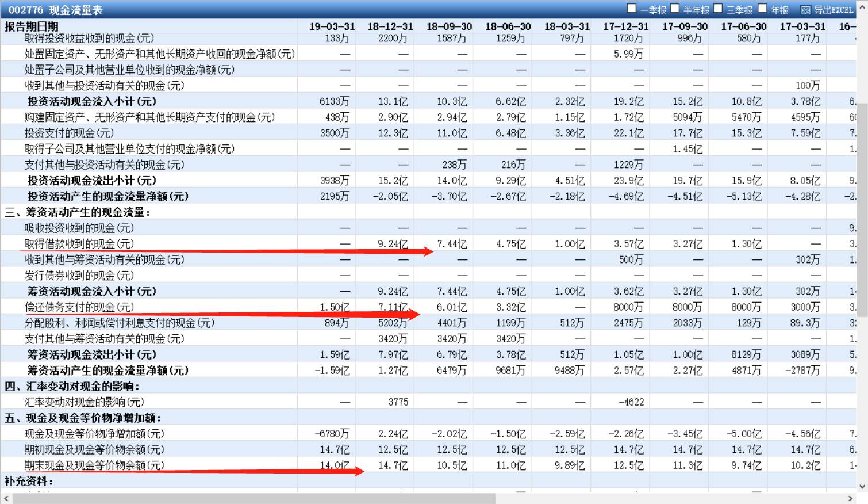Select row 投资活动现金流入小计(元)
868x504 pixels.
(x=428, y=101)
